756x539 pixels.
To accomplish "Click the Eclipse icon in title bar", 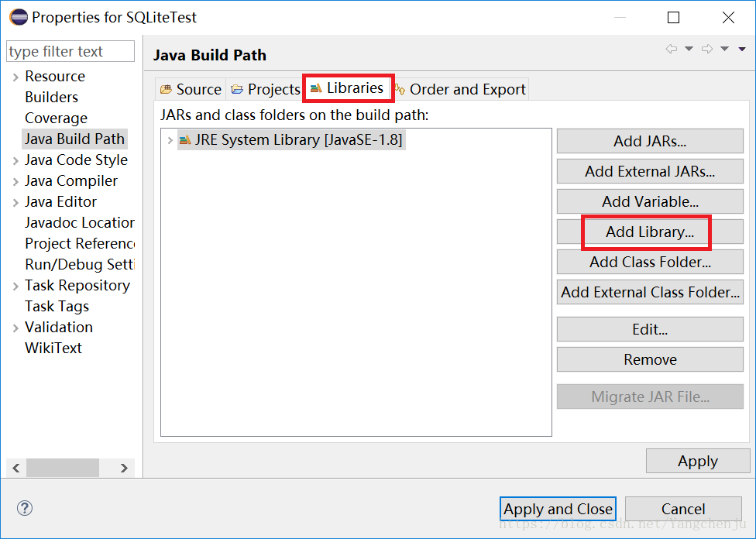I will pos(19,17).
